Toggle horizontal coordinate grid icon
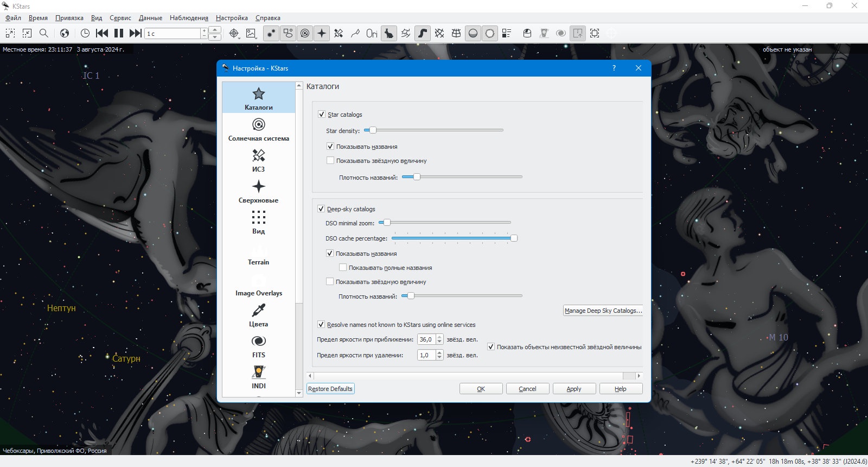 pos(456,33)
